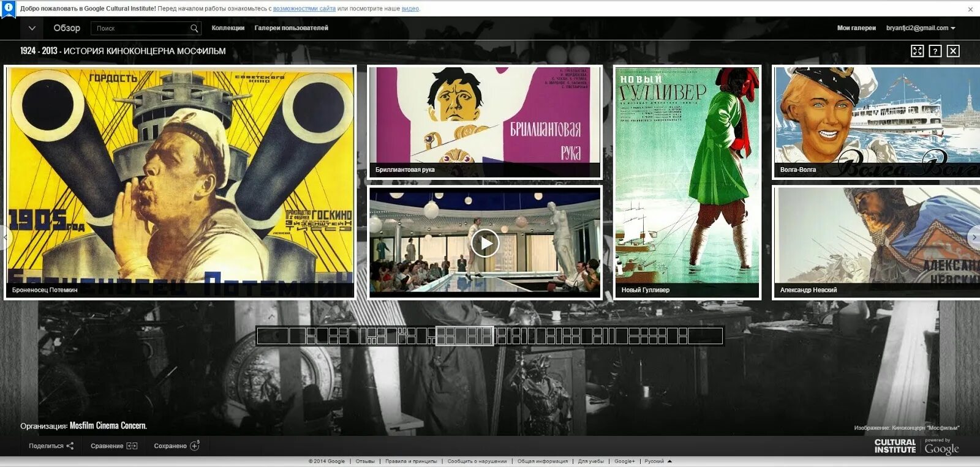
Task: Dismiss the welcome notification bar
Action: pyautogui.click(x=970, y=9)
